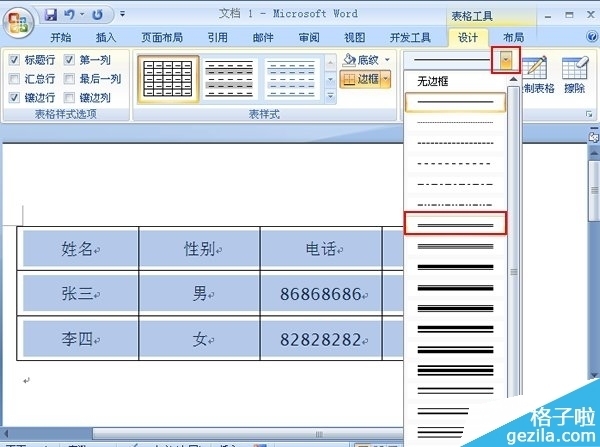Undo the last action
Screen dimensions: 600x447
[69, 15]
